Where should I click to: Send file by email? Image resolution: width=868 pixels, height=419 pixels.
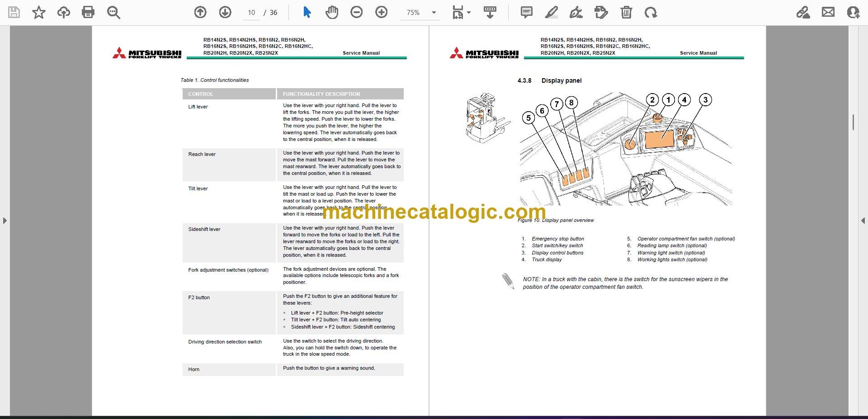coord(828,12)
